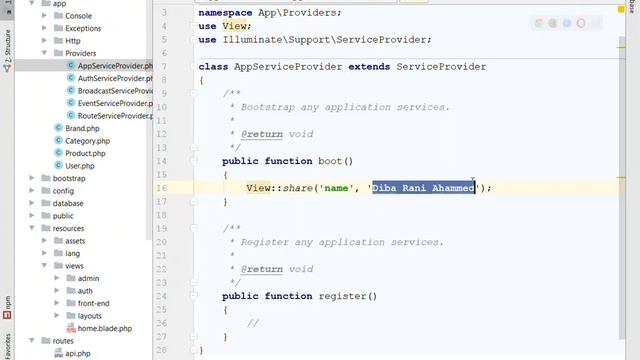
Task: Click the Brand.php class icon
Action: tap(58, 128)
